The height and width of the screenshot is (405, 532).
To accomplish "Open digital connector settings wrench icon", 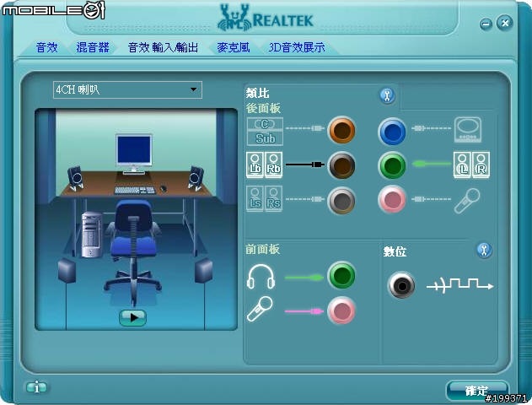I will (484, 251).
